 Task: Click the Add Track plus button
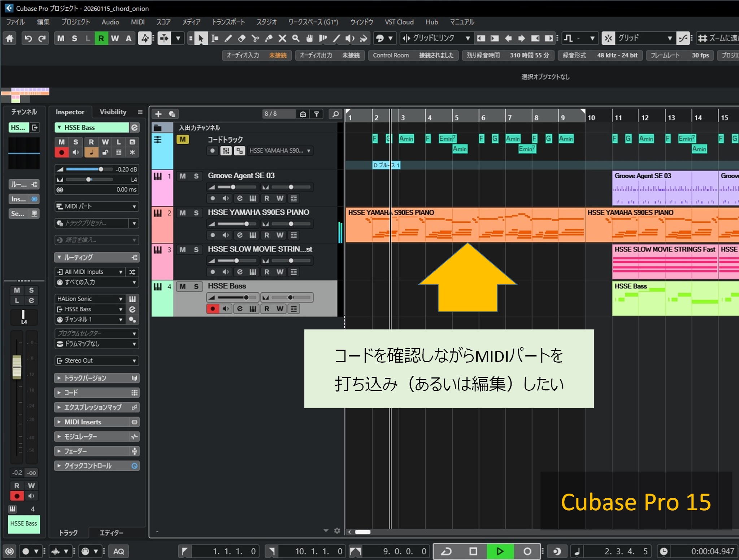click(x=158, y=114)
